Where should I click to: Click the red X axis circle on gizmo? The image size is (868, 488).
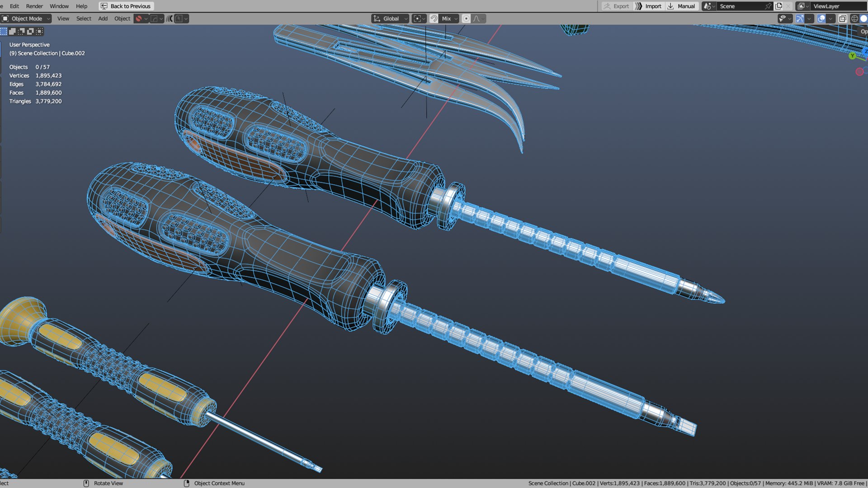pyautogui.click(x=859, y=72)
